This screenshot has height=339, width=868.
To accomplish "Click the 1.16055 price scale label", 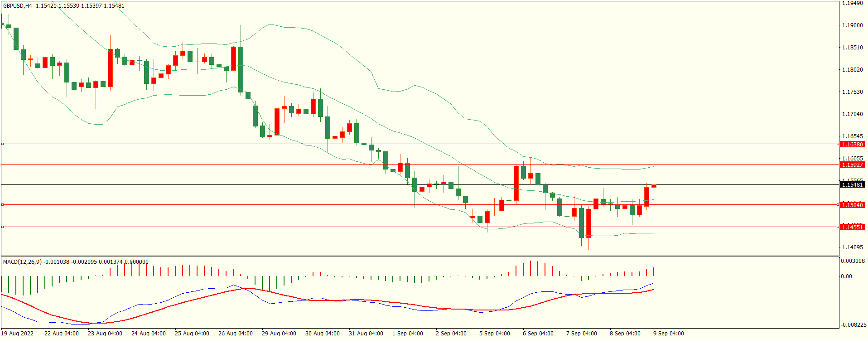I will (853, 159).
